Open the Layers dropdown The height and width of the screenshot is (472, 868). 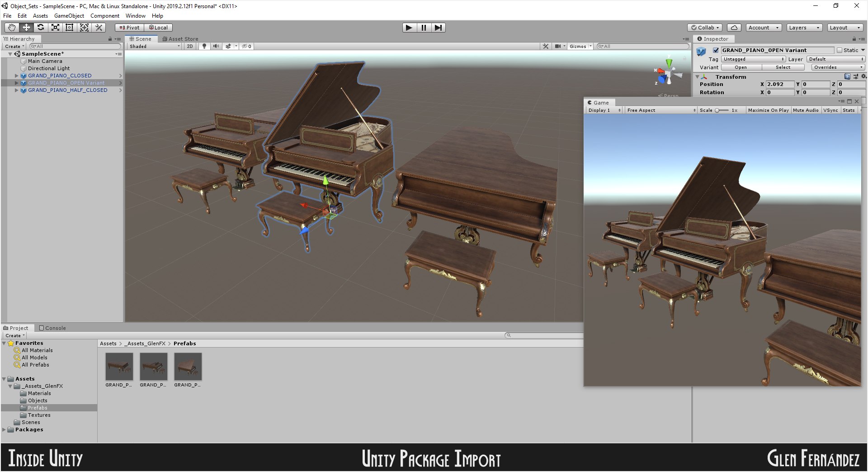804,28
